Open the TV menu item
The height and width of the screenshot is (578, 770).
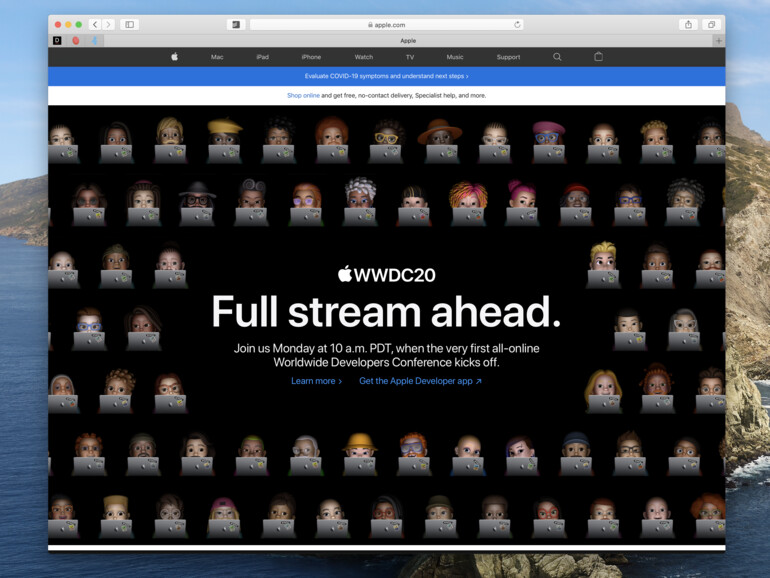tap(410, 57)
